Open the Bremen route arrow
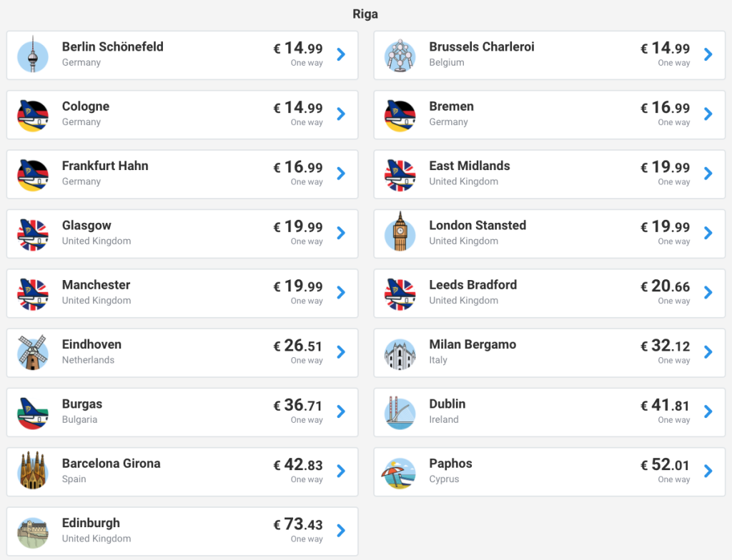 pyautogui.click(x=708, y=114)
